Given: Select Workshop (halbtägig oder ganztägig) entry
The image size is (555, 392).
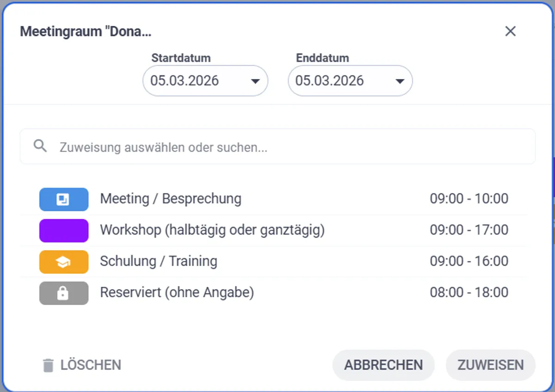Looking at the screenshot, I should click(212, 230).
